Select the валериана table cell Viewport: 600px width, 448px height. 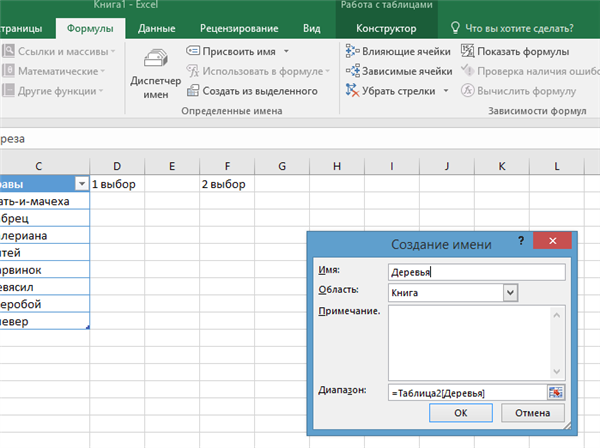[44, 236]
